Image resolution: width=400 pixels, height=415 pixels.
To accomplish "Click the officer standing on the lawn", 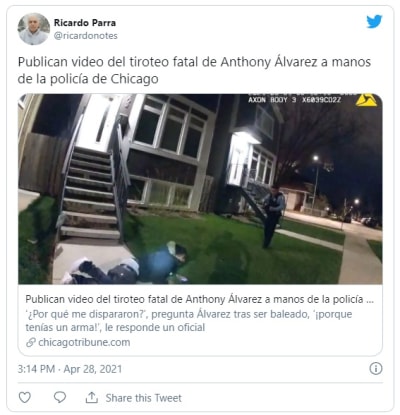I will pyautogui.click(x=273, y=217).
